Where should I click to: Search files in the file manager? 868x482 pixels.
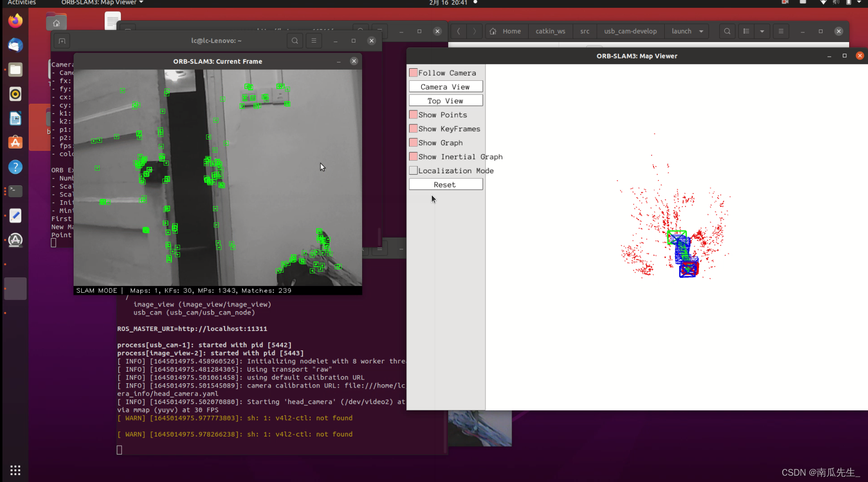(x=727, y=31)
